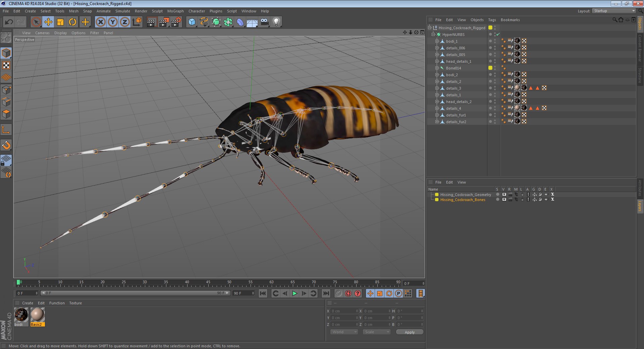The height and width of the screenshot is (349, 644).
Task: Toggle Y axis lock
Action: coord(113,22)
